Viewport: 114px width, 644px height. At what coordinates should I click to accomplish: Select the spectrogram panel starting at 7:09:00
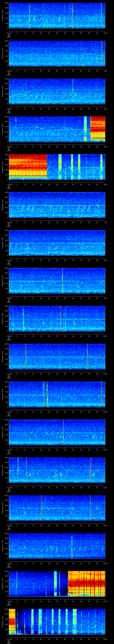pyautogui.click(x=57, y=318)
